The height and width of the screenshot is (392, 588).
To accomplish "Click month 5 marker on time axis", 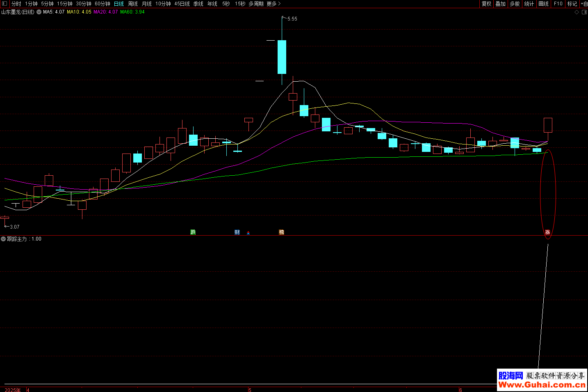I will (250, 390).
